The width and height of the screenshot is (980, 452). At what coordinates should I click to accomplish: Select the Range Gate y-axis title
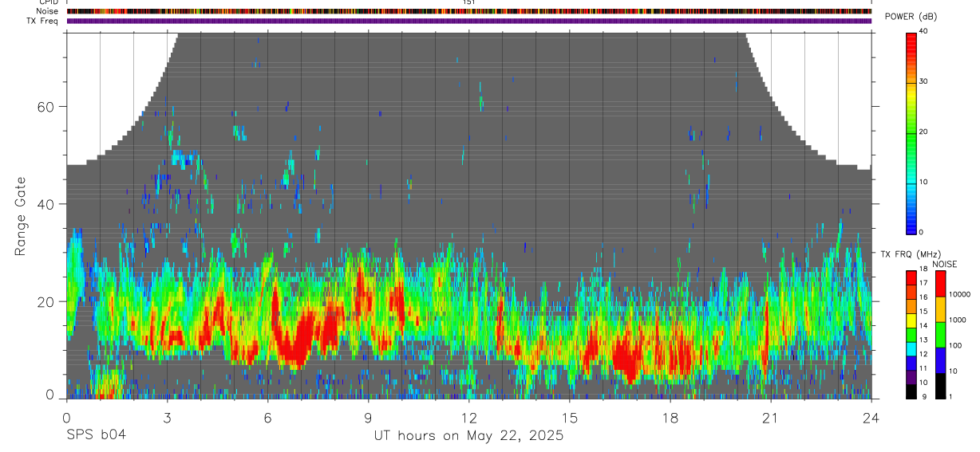pos(20,217)
